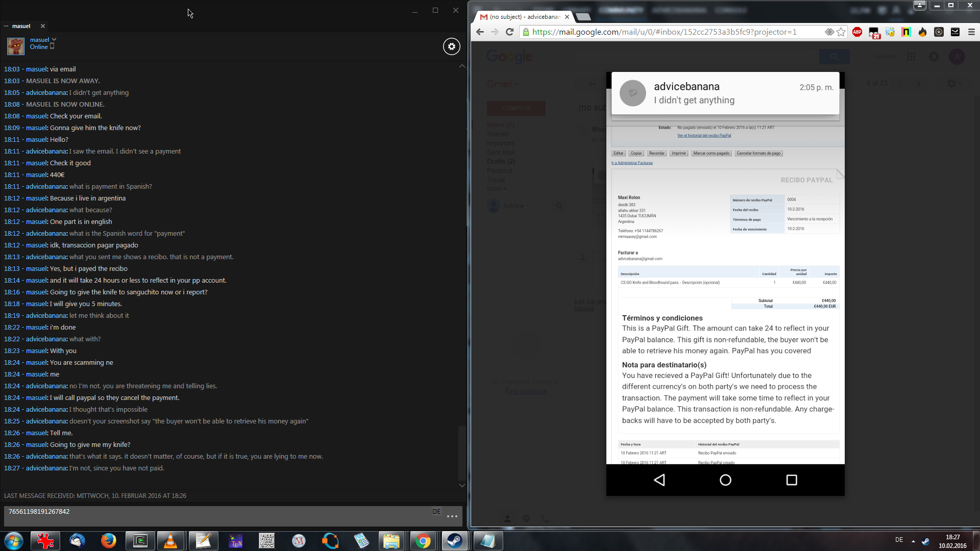Tap Android recent apps square
Screen dimensions: 980x551
791,480
